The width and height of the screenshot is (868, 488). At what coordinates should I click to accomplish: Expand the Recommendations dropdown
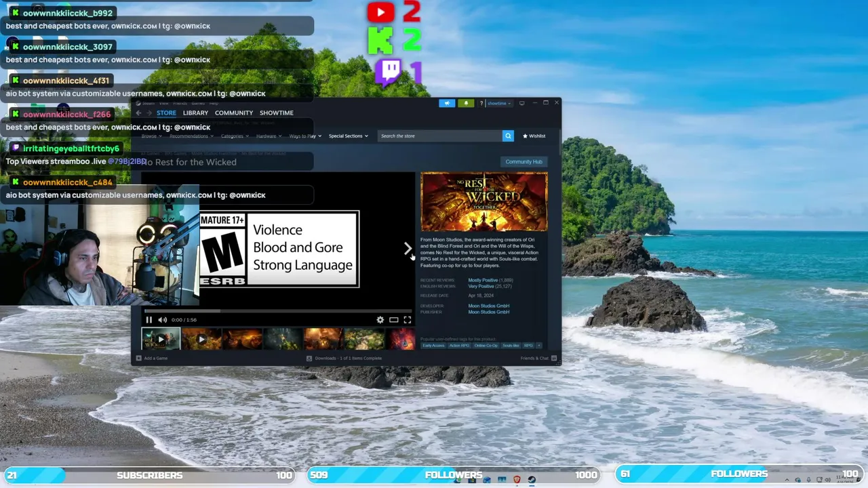pos(191,136)
